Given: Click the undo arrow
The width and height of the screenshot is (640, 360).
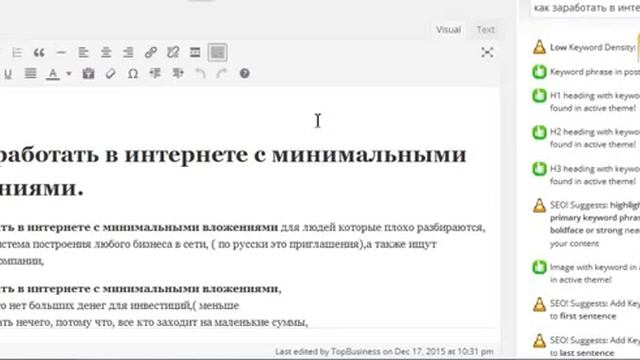Looking at the screenshot, I should (200, 73).
